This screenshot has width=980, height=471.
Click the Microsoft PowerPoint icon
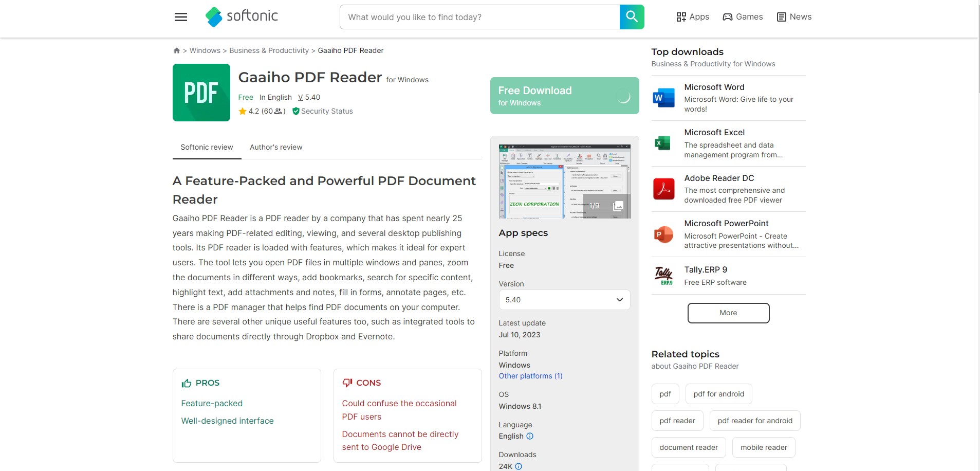click(663, 234)
